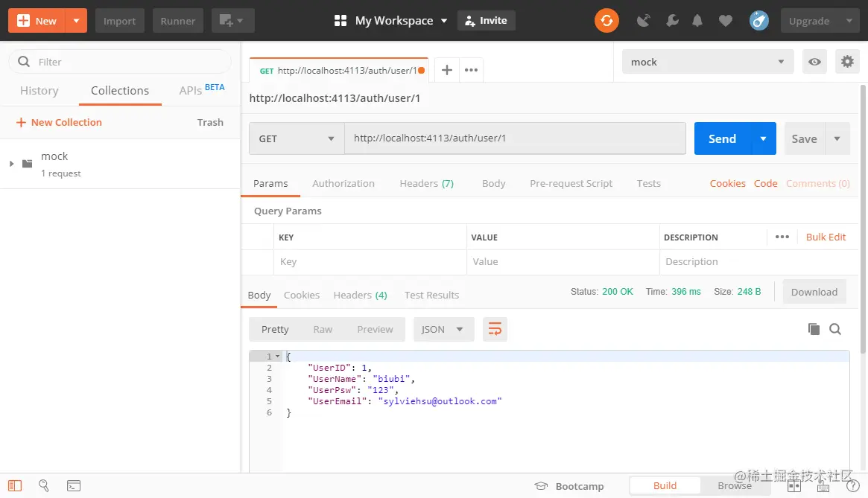Search within the response body
The height and width of the screenshot is (498, 868).
click(x=835, y=329)
